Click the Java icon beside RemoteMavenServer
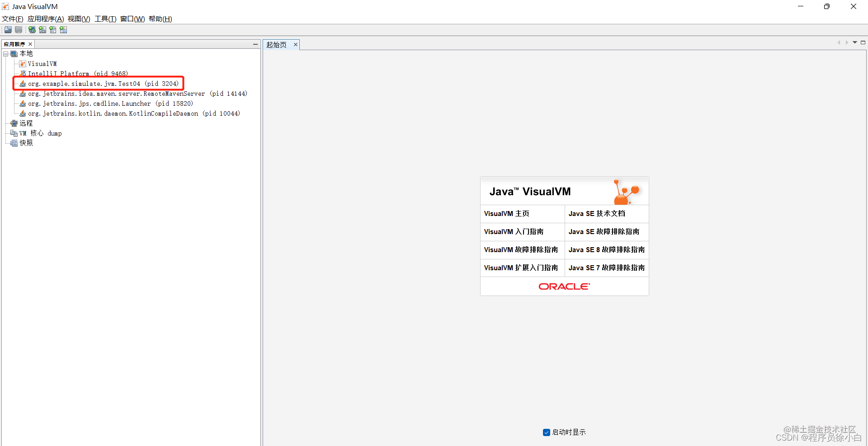The width and height of the screenshot is (868, 446). [x=23, y=94]
